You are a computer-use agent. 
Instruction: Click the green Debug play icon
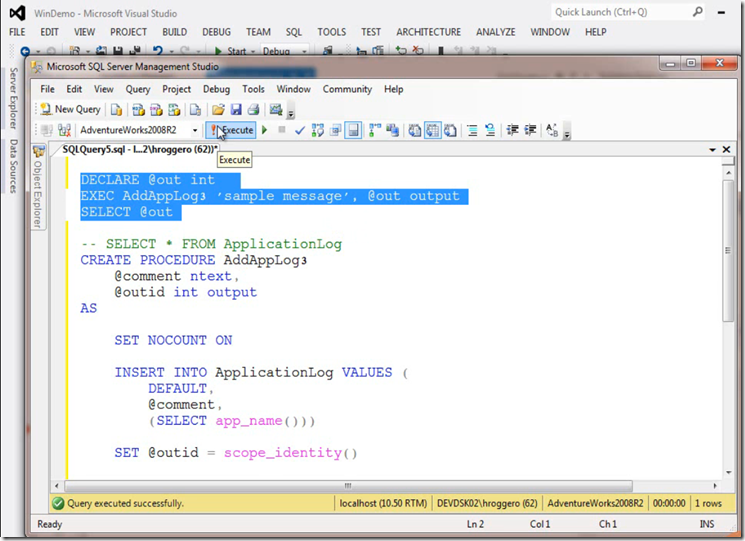[265, 130]
